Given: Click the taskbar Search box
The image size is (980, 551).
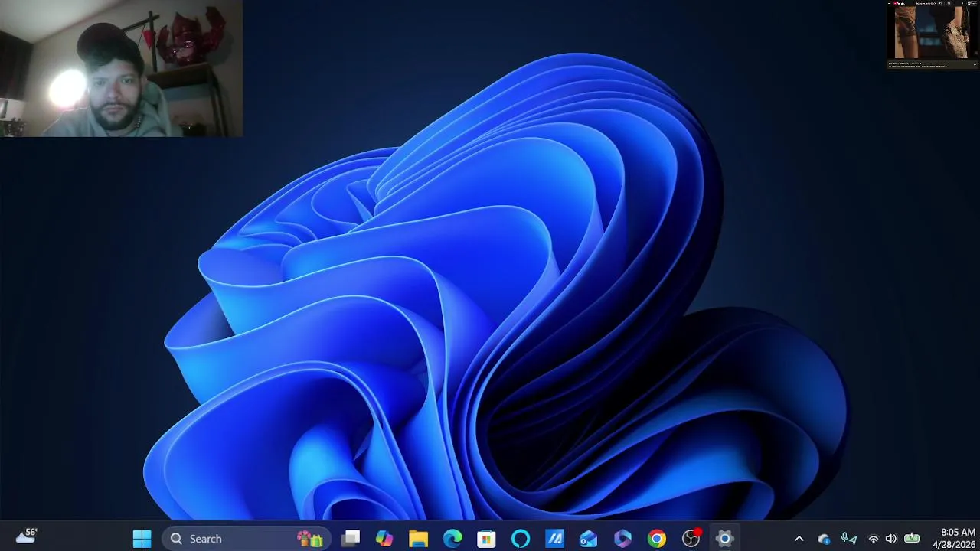Looking at the screenshot, I should [x=247, y=539].
